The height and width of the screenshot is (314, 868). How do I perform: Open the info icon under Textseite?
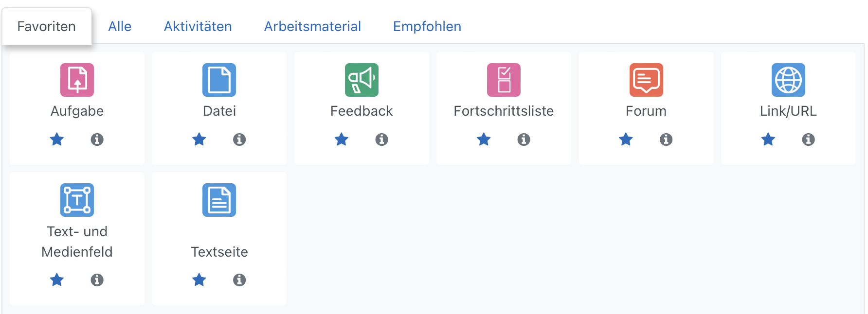(x=239, y=280)
